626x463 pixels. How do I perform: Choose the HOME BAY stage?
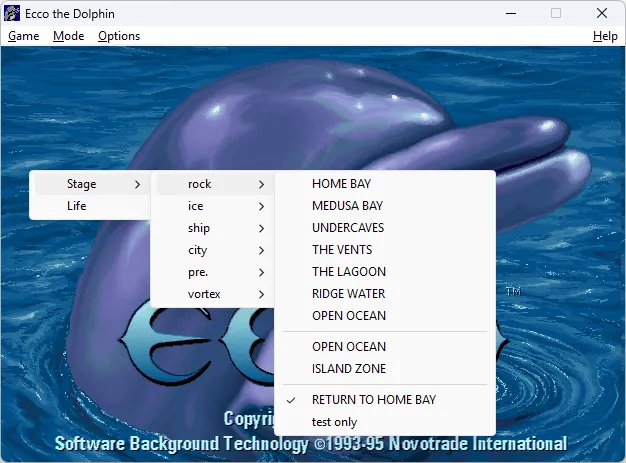[385, 184]
